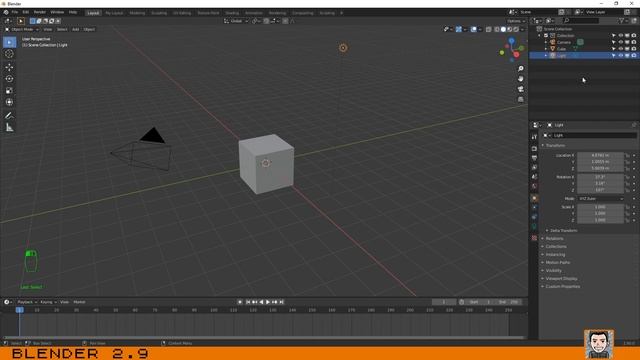Screen dimensions: 640x360
Task: Toggle selectable arrow for Camera row
Action: tap(613, 42)
